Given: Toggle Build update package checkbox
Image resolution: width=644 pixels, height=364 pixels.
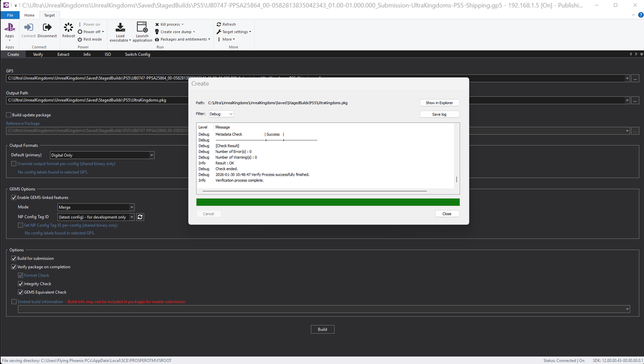Looking at the screenshot, I should point(9,115).
